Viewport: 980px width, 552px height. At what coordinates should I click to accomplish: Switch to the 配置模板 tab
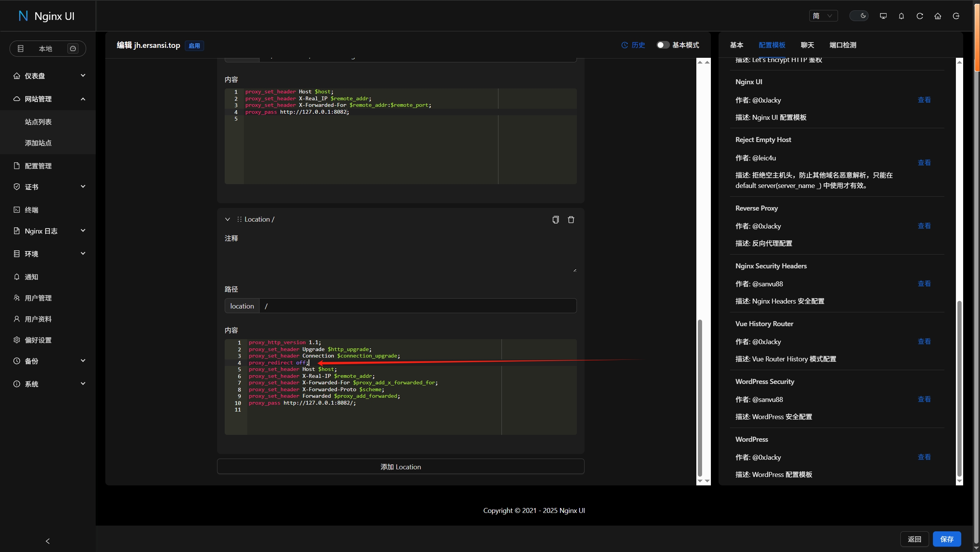click(x=772, y=45)
